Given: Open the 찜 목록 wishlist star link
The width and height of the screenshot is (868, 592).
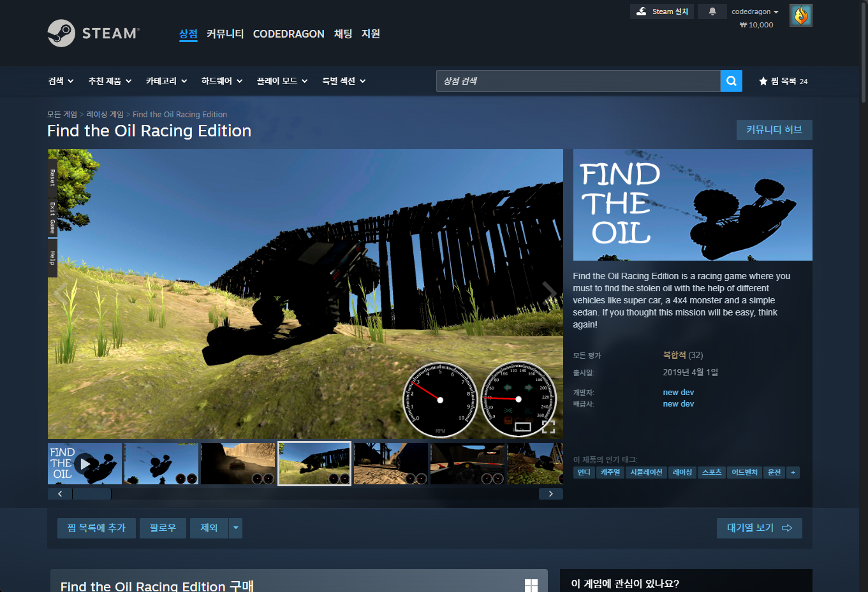Looking at the screenshot, I should [783, 81].
